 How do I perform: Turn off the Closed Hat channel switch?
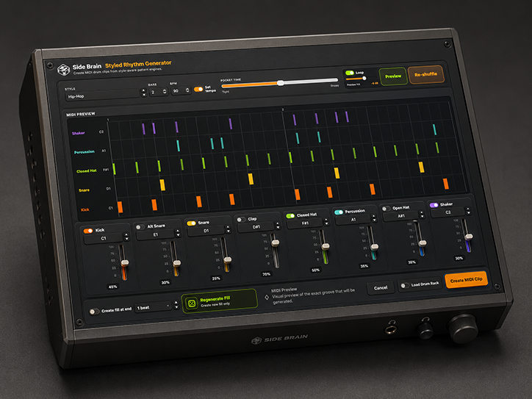[290, 216]
